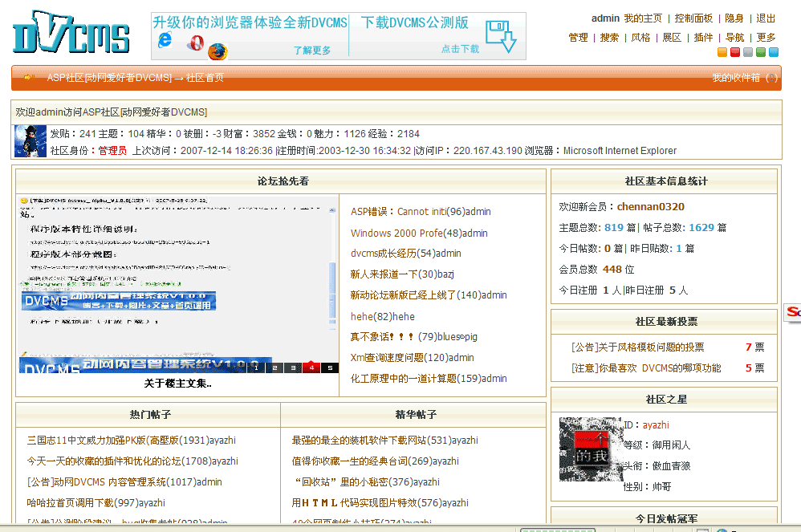Open the 搜索 menu
This screenshot has height=532, width=801.
tap(609, 37)
